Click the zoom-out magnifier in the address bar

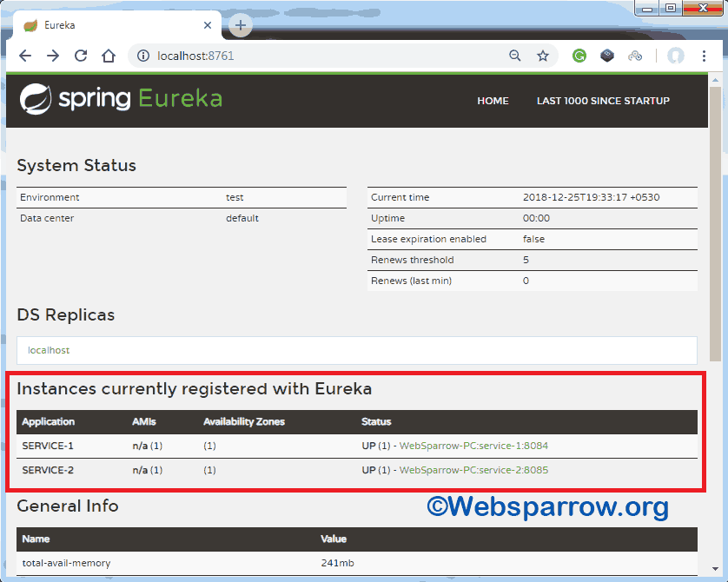tap(515, 55)
